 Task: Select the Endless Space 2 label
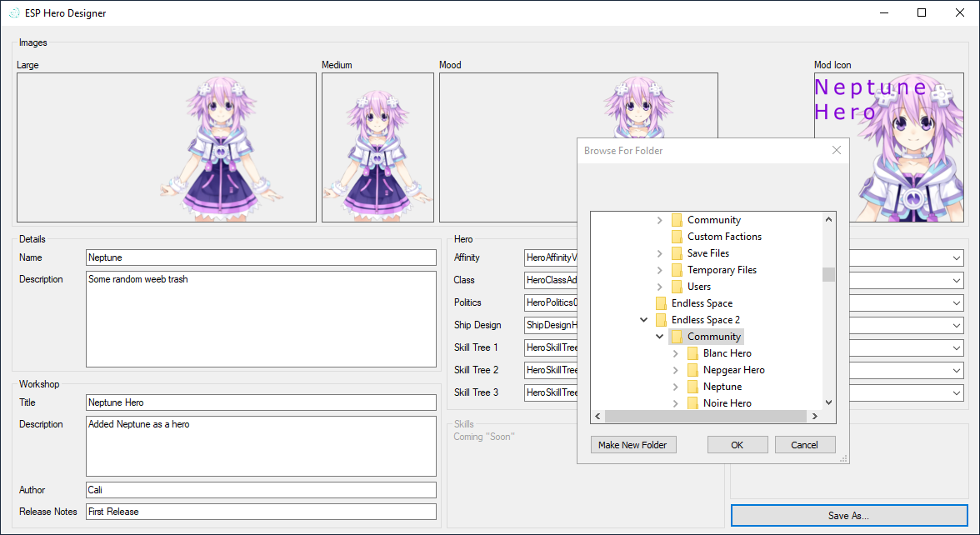click(x=706, y=320)
